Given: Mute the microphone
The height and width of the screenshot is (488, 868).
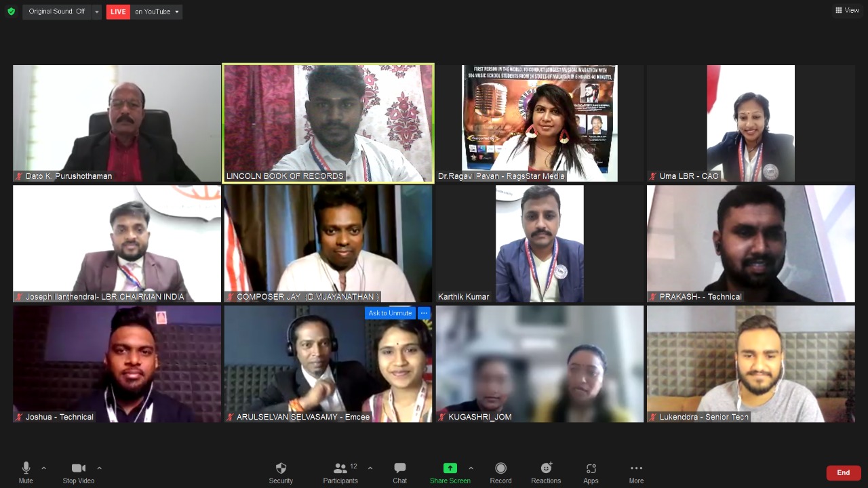Looking at the screenshot, I should pos(26,472).
